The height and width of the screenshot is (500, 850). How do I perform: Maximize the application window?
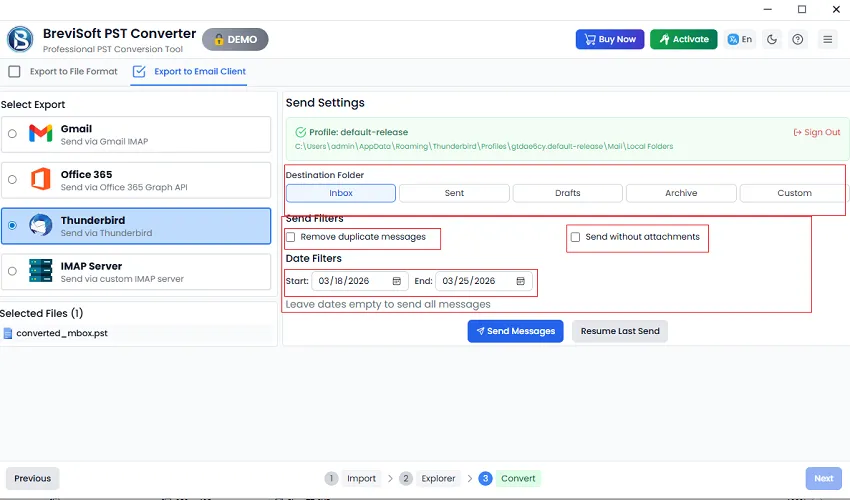pos(802,9)
